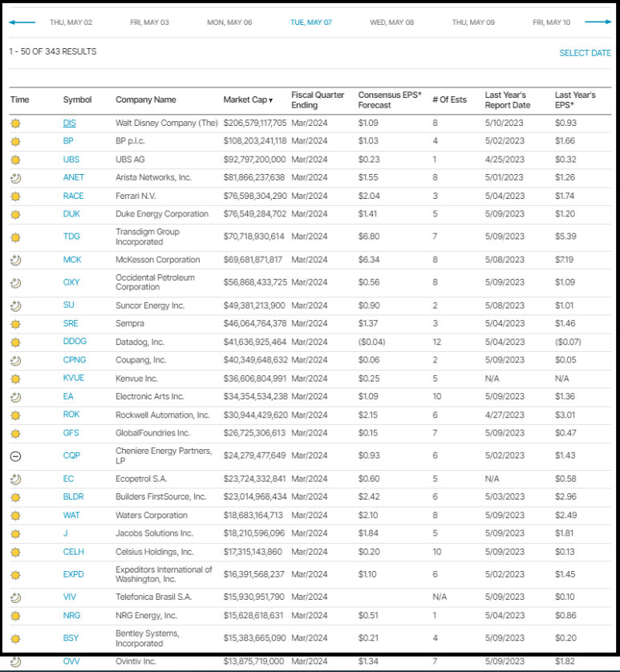Screen dimensions: 620x672
Task: Click the sun icon for Ferrari row
Action: pos(15,196)
